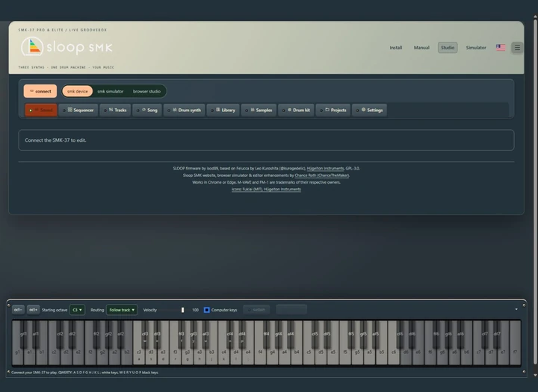Open Chance Roth (ChanceTheMaker) link
Viewport: 538px width, 392px height.
322,175
